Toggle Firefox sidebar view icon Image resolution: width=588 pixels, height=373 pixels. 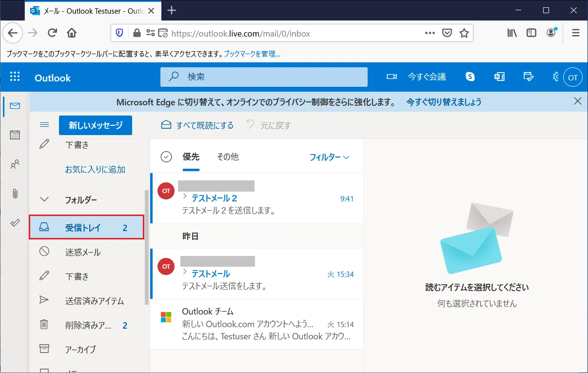pos(531,33)
